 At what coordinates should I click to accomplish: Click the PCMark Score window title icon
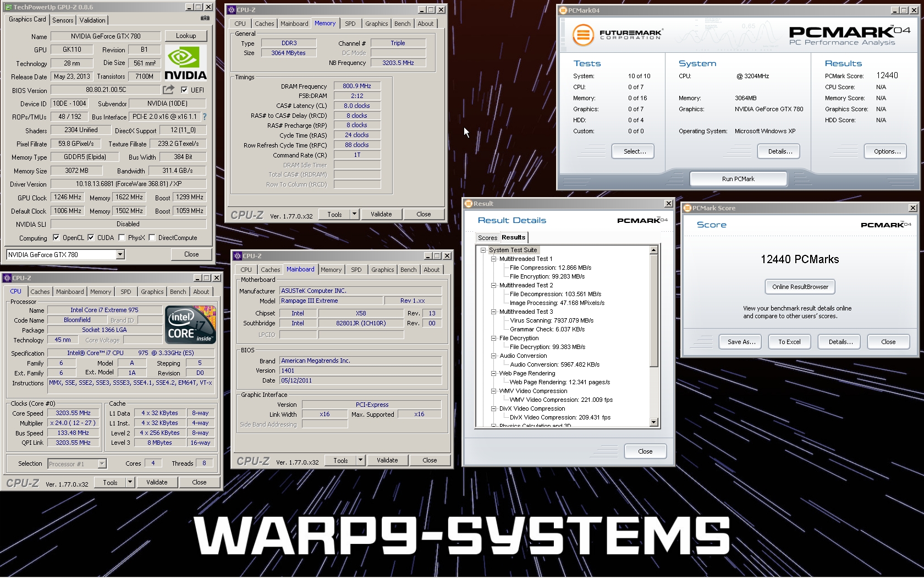[687, 208]
